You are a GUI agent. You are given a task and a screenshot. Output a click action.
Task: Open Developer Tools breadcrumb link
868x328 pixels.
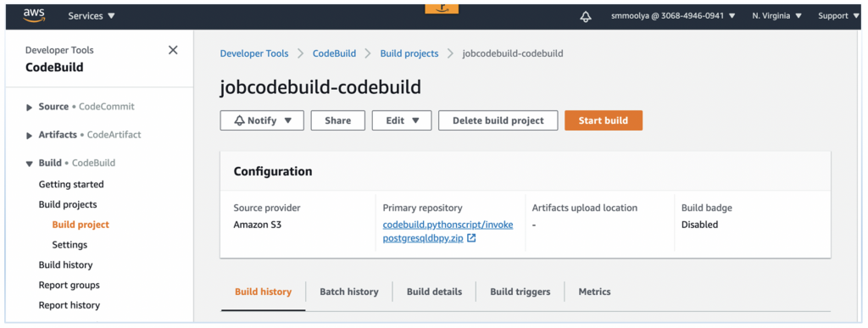point(254,53)
